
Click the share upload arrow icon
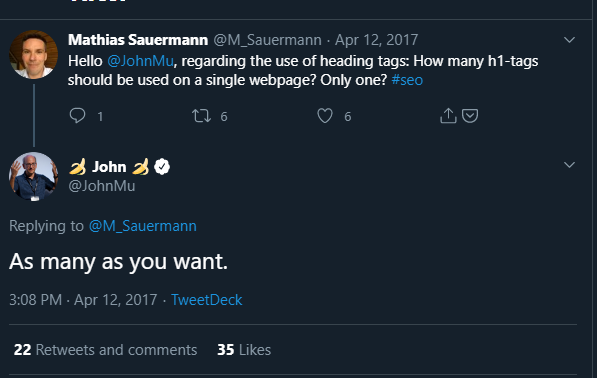point(448,115)
